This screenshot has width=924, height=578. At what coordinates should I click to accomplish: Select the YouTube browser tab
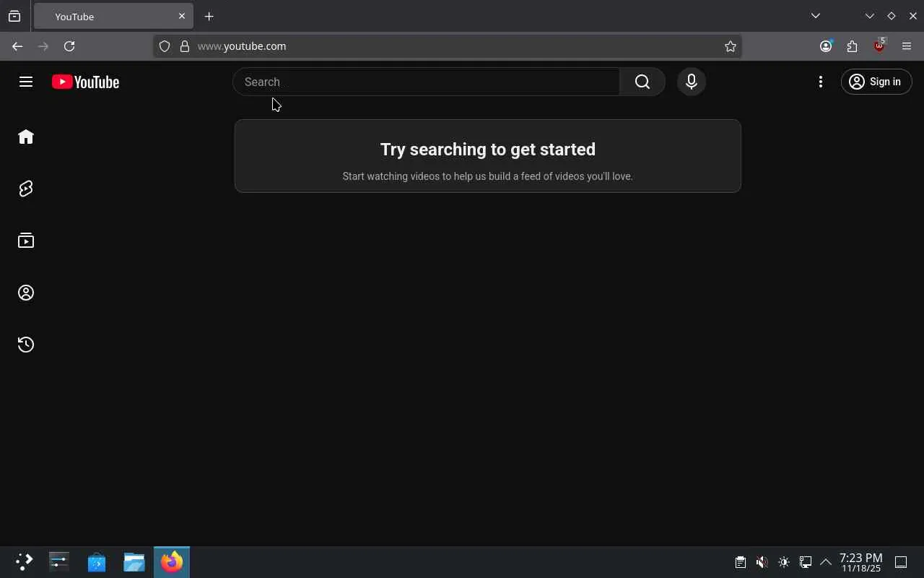[113, 16]
